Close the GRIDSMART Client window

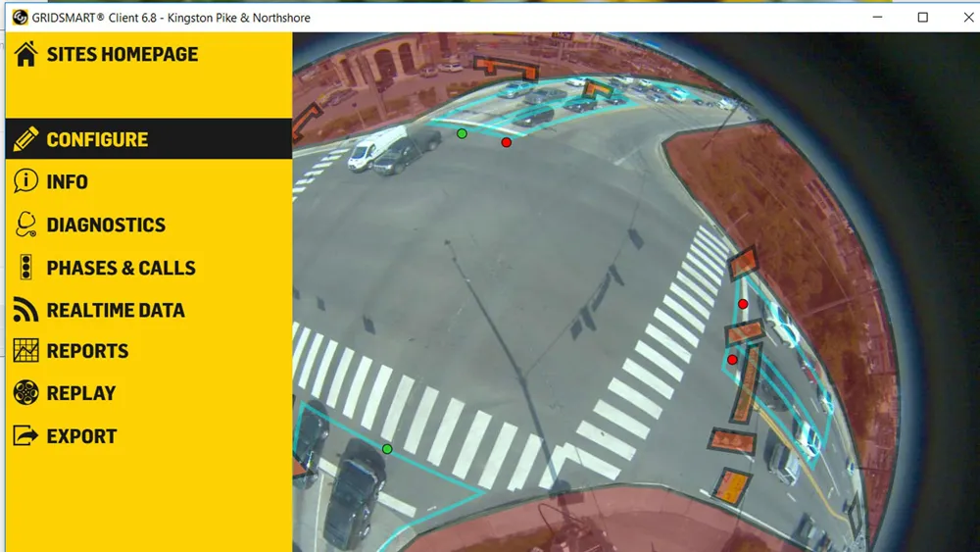tap(968, 18)
